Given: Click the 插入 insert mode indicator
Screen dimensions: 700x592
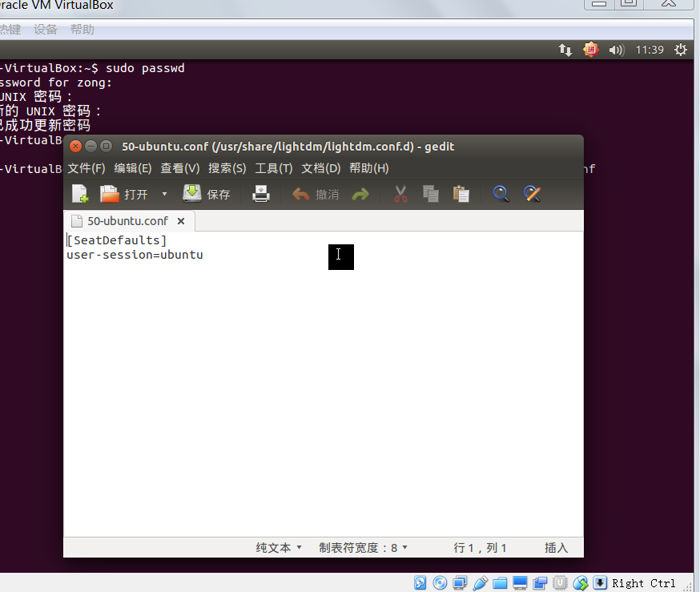Looking at the screenshot, I should pyautogui.click(x=556, y=548).
